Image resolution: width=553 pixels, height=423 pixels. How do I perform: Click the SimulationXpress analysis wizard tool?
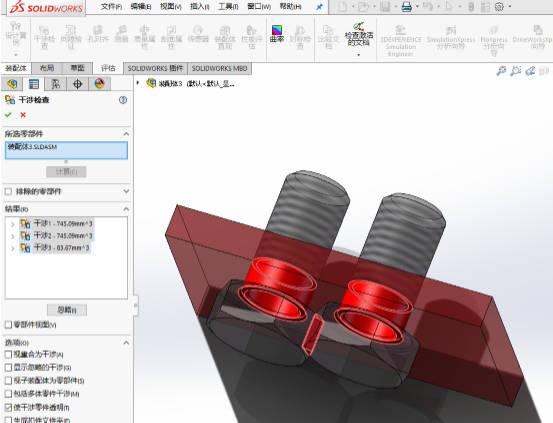(451, 37)
